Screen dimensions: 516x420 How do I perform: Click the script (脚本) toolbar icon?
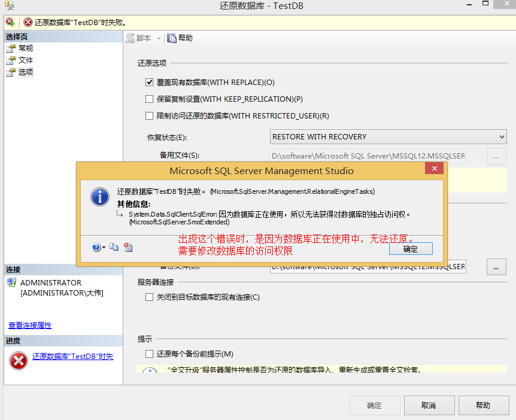pyautogui.click(x=130, y=38)
